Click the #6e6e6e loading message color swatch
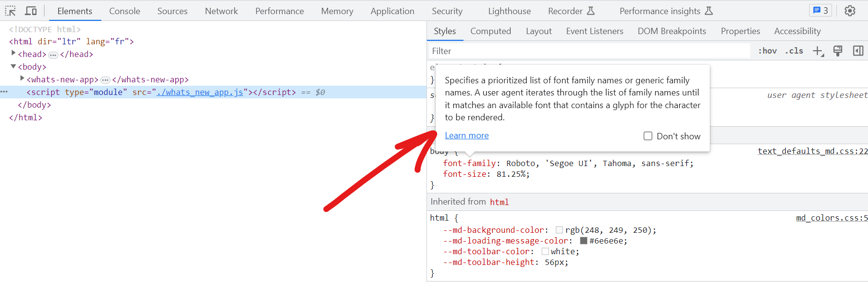Image resolution: width=868 pixels, height=282 pixels. [584, 241]
